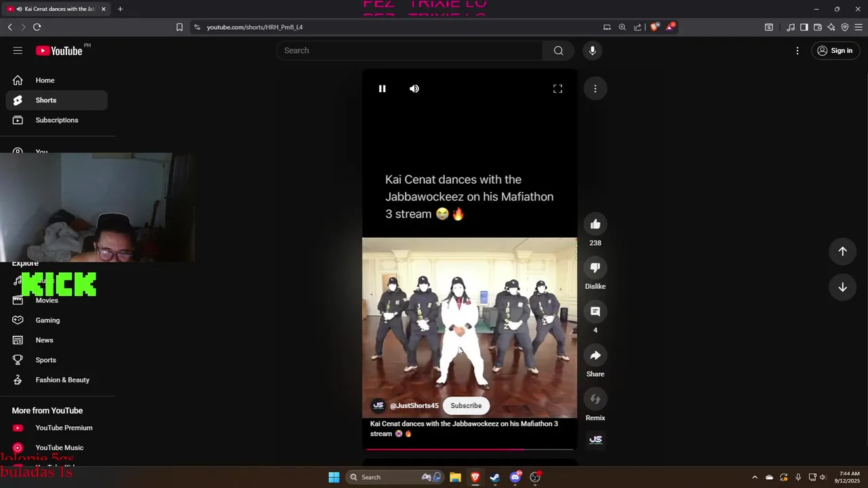The height and width of the screenshot is (488, 868).
Task: View site information icon in address bar
Action: point(197,27)
